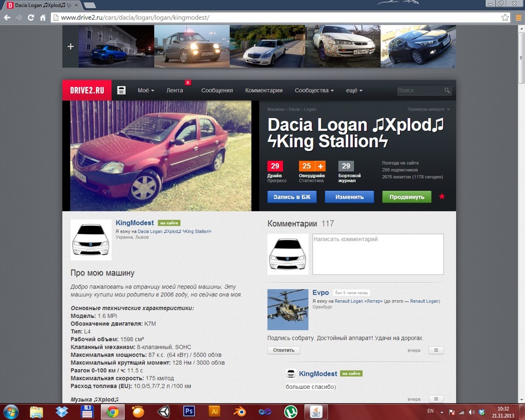Go to the browser home page icon
Image resolution: width=525 pixels, height=420 pixels.
pos(43,17)
